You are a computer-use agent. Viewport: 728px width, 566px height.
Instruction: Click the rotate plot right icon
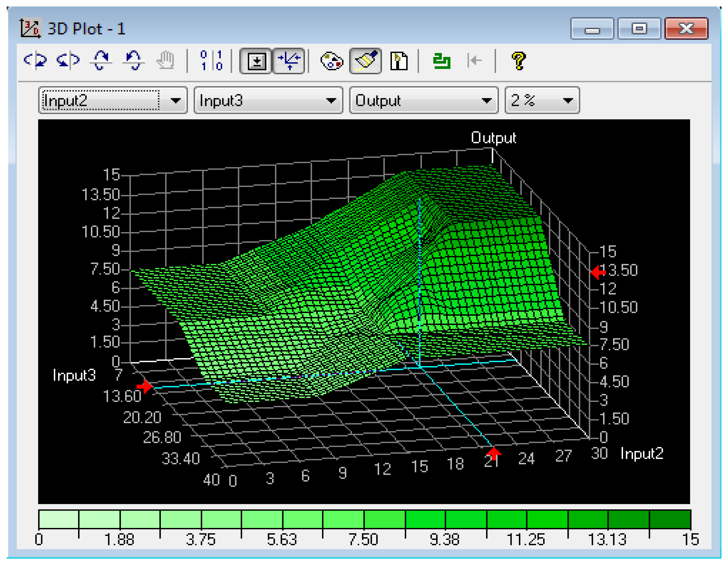[68, 60]
